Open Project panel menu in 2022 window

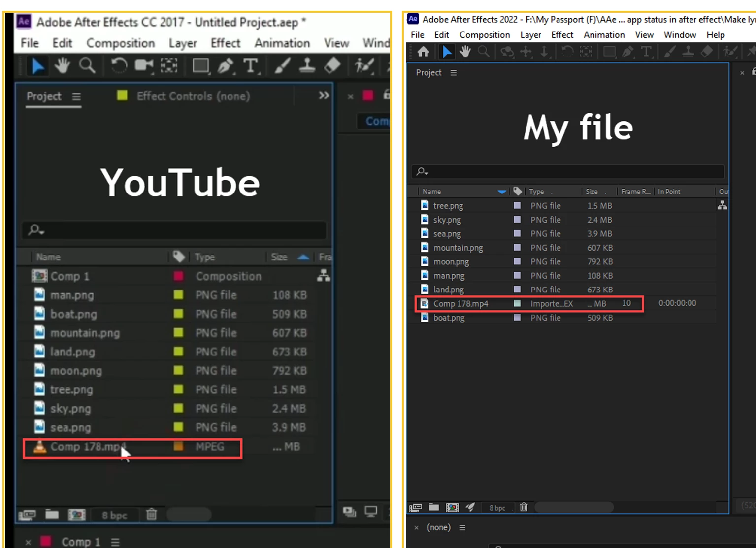point(453,73)
